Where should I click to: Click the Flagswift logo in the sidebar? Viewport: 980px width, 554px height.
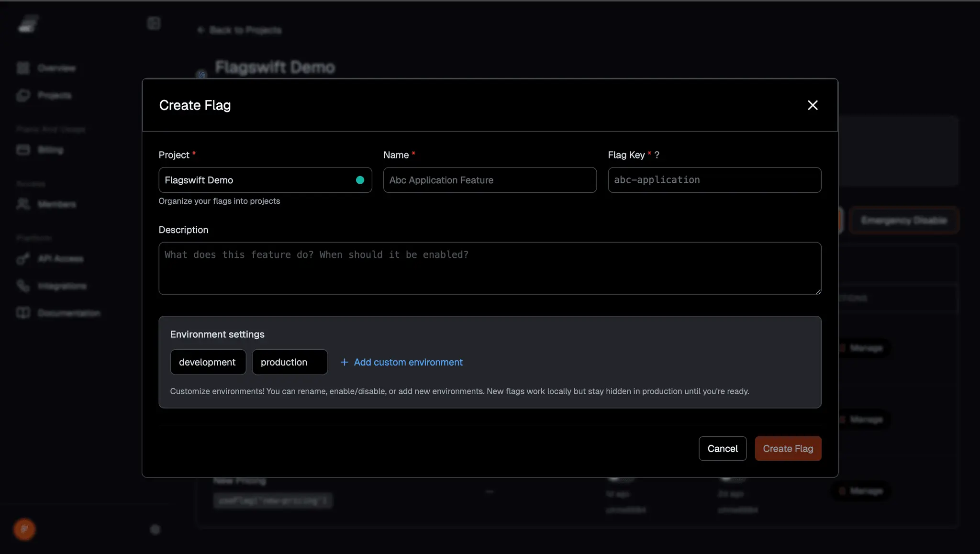point(28,23)
